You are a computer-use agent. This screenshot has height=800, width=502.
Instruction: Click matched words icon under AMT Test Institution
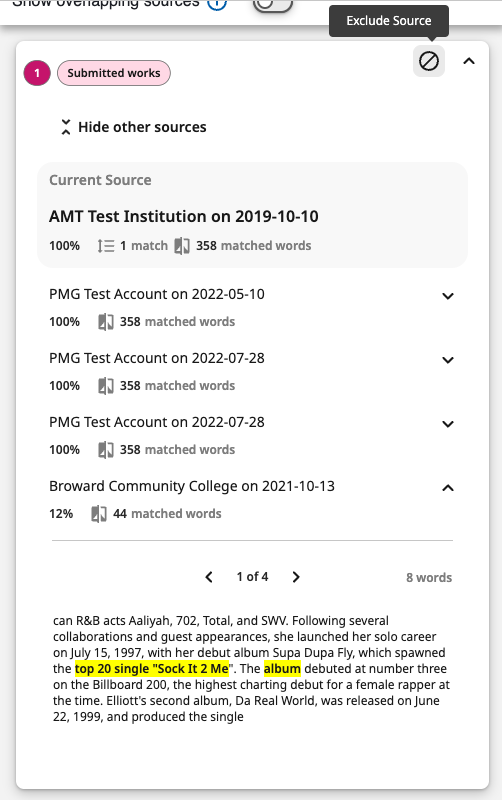182,246
